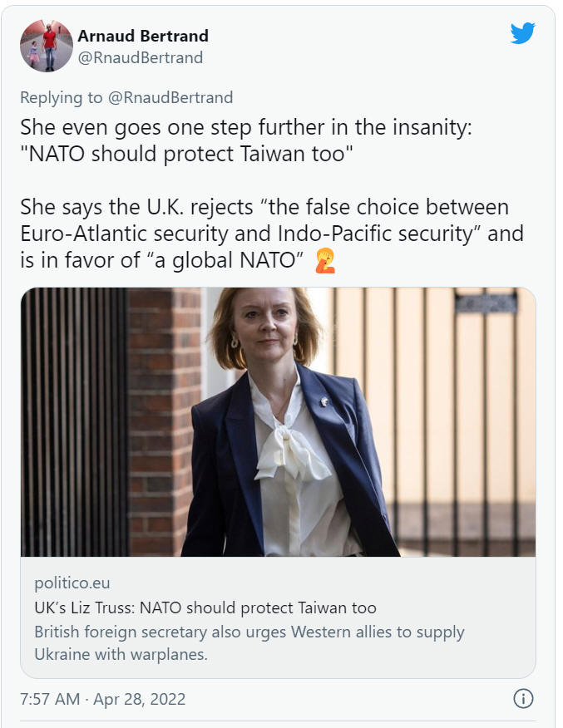Viewport: 563px width, 728px height.
Task: Click the display name Arnaud Bertrand
Action: 142,36
